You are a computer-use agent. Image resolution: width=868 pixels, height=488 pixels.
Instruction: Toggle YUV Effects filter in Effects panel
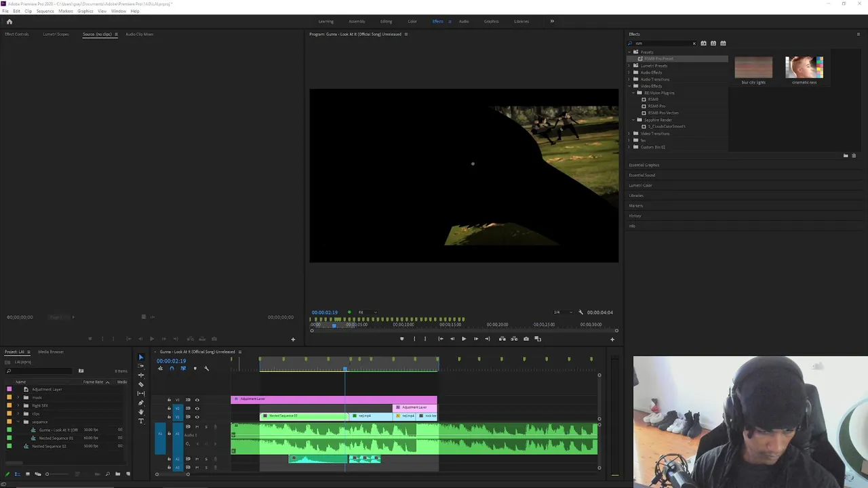point(723,43)
